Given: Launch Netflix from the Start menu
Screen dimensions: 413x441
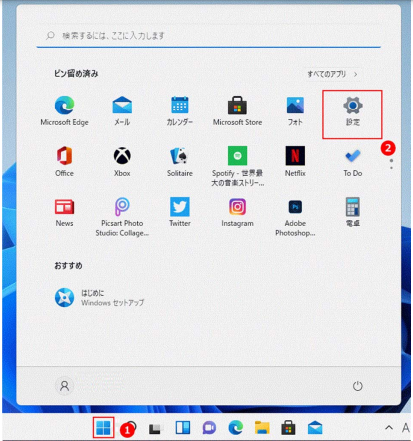Looking at the screenshot, I should [295, 162].
